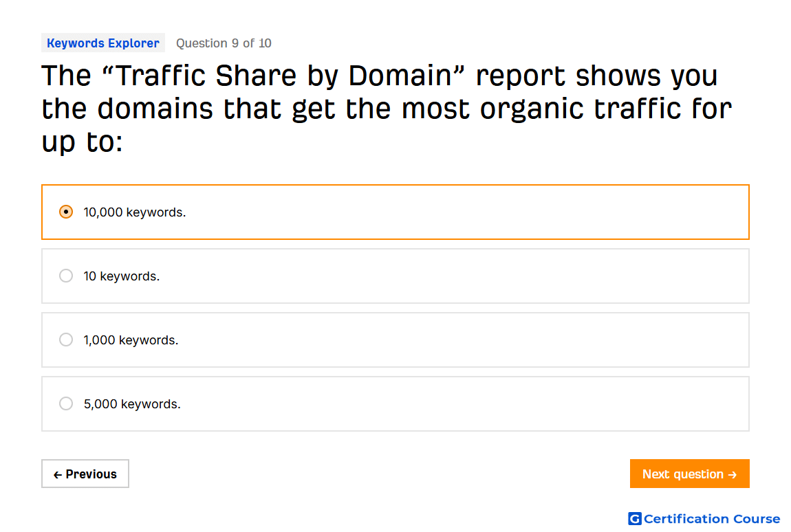Click the blue Certification Course logo icon

click(635, 518)
